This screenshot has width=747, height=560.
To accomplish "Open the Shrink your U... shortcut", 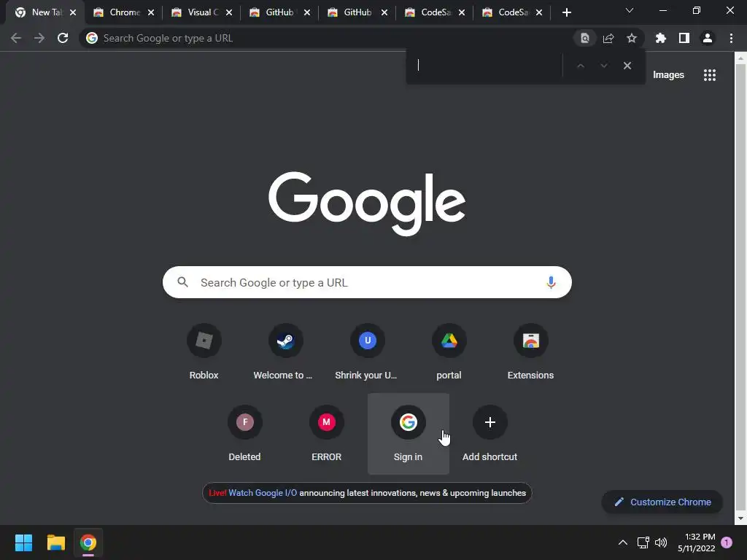I will click(x=368, y=353).
